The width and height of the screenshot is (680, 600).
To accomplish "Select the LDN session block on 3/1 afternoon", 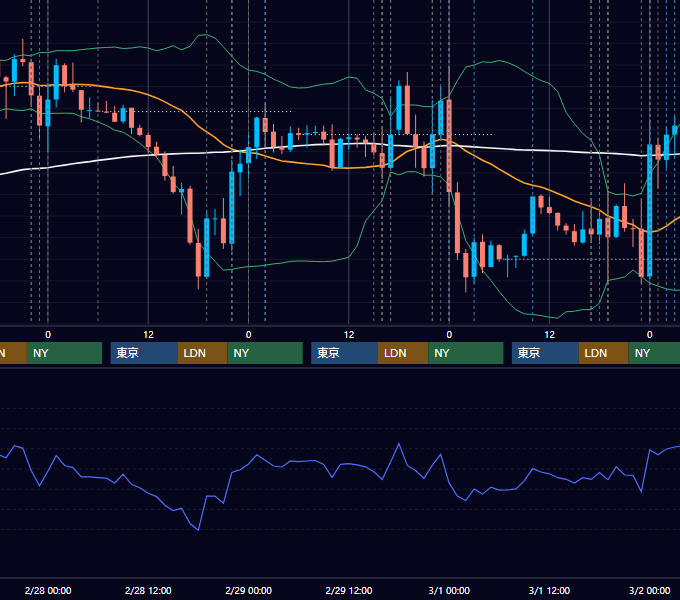I will [604, 353].
